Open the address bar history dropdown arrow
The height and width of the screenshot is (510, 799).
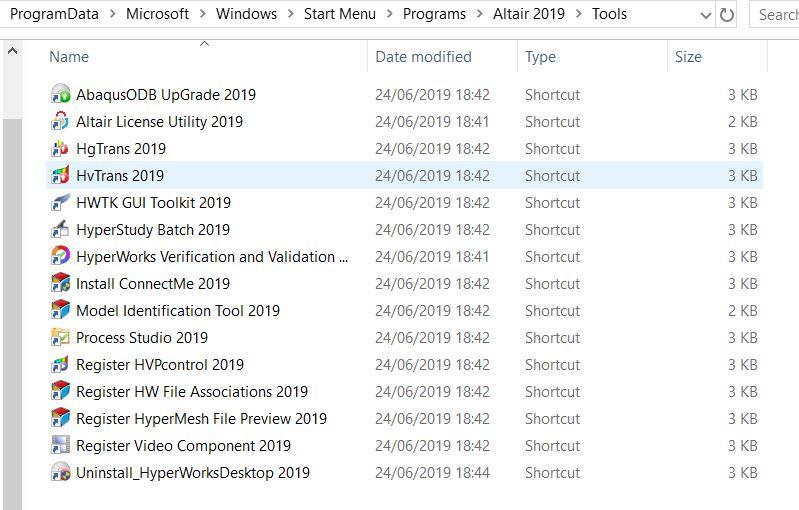706,15
